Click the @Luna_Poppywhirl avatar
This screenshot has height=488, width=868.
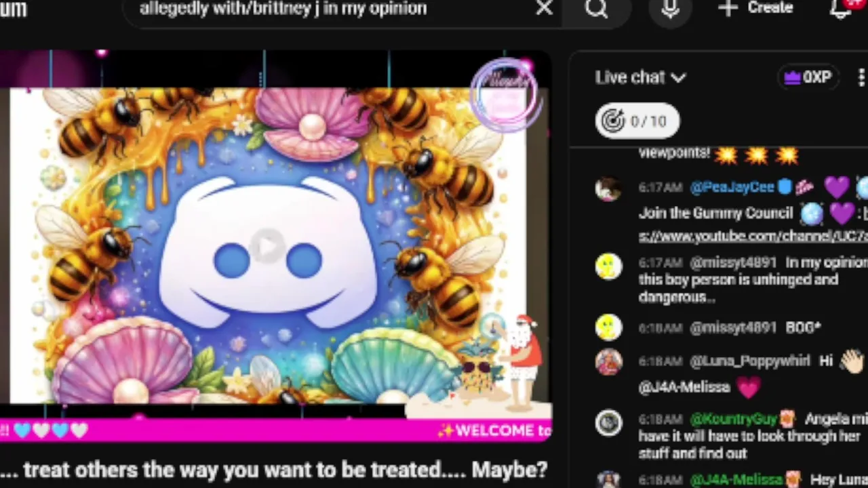click(x=608, y=361)
